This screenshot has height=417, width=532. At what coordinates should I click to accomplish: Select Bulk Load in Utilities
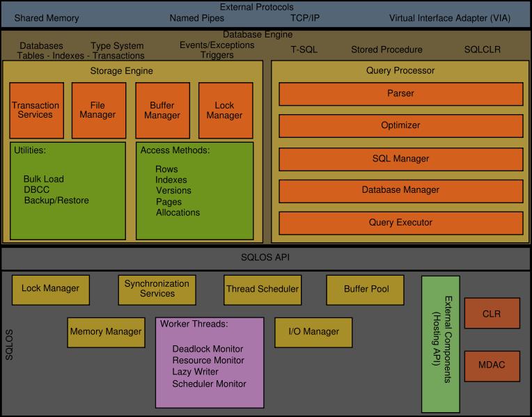point(43,179)
